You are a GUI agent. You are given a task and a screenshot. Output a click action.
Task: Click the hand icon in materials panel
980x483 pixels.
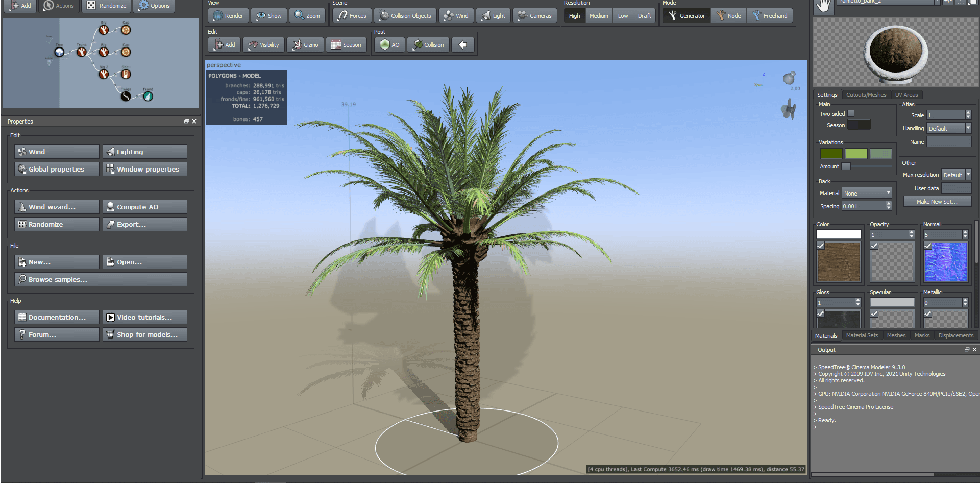coord(823,7)
